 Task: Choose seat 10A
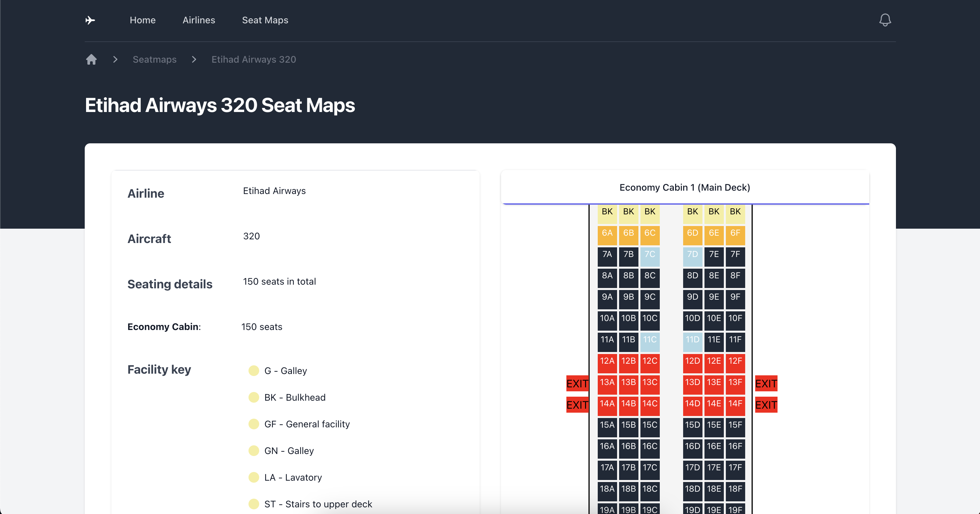tap(607, 320)
